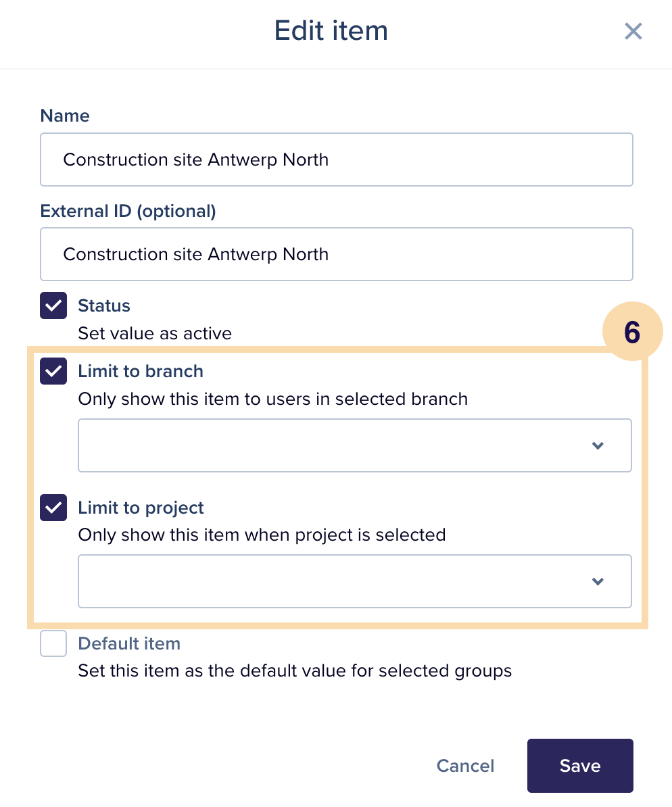Click the Limit to project label
672x807 pixels.
141,508
